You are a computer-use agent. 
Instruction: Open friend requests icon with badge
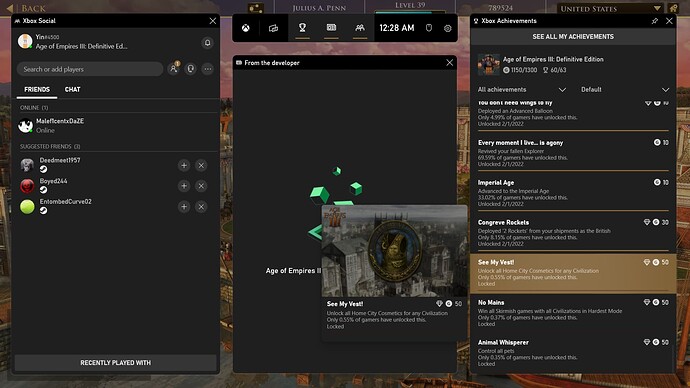(x=174, y=69)
